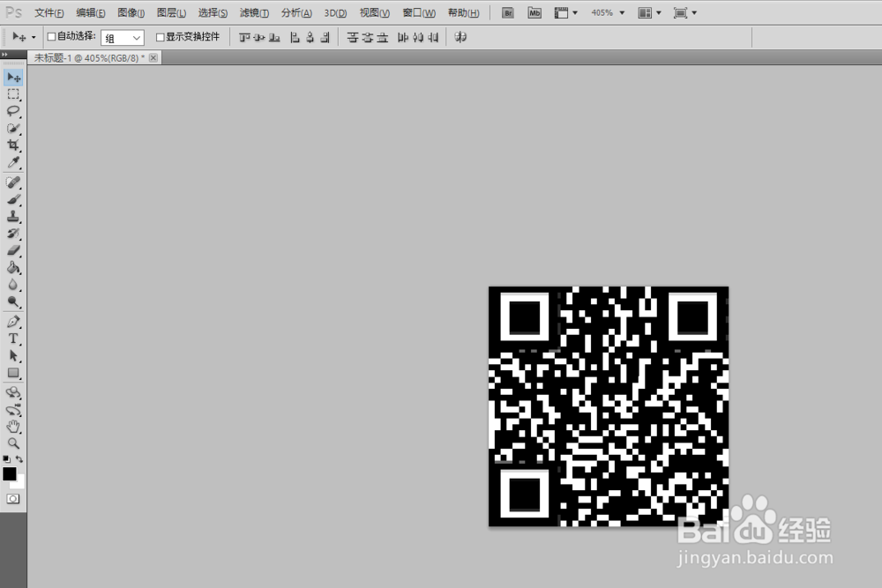This screenshot has width=882, height=588.
Task: Open the 分析(A) menu
Action: [x=296, y=13]
